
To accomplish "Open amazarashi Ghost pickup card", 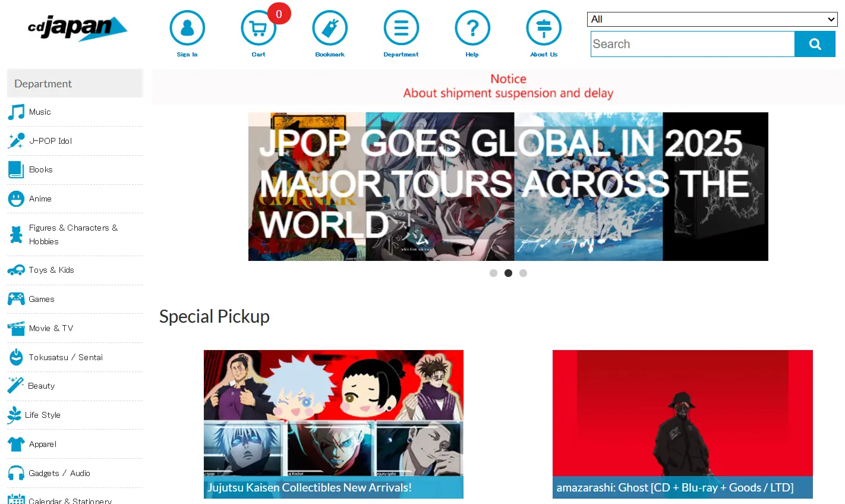I will (683, 424).
